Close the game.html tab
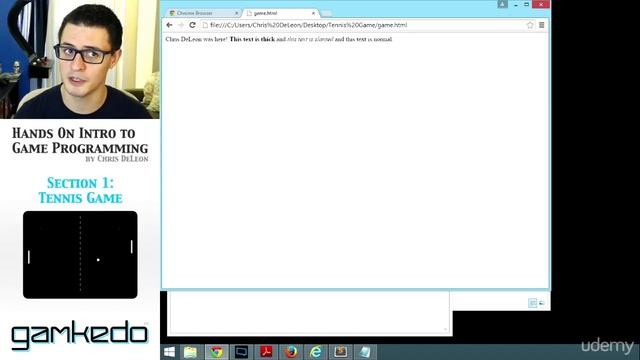Screen dimensions: 640x360 click(313, 13)
